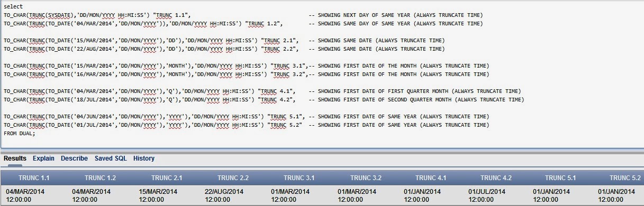Select the TRUNC 2.2 column header
The image size is (644, 206).
click(233, 177)
